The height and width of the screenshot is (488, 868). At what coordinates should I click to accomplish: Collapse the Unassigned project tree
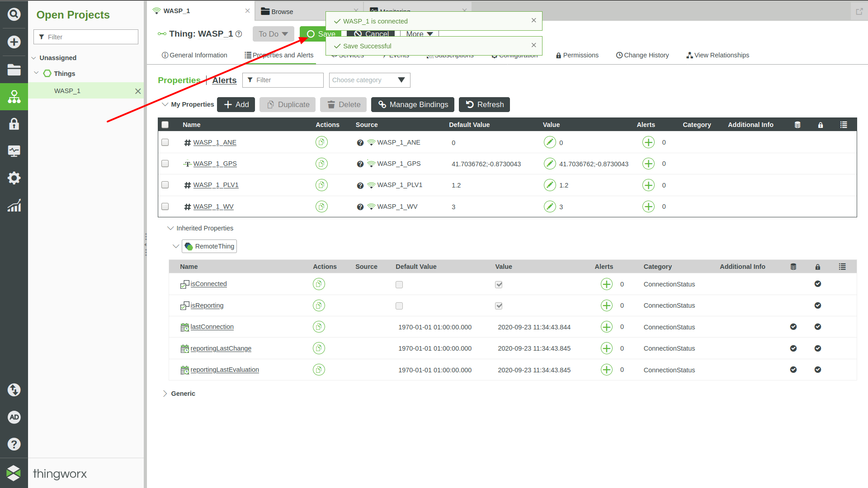(x=33, y=58)
